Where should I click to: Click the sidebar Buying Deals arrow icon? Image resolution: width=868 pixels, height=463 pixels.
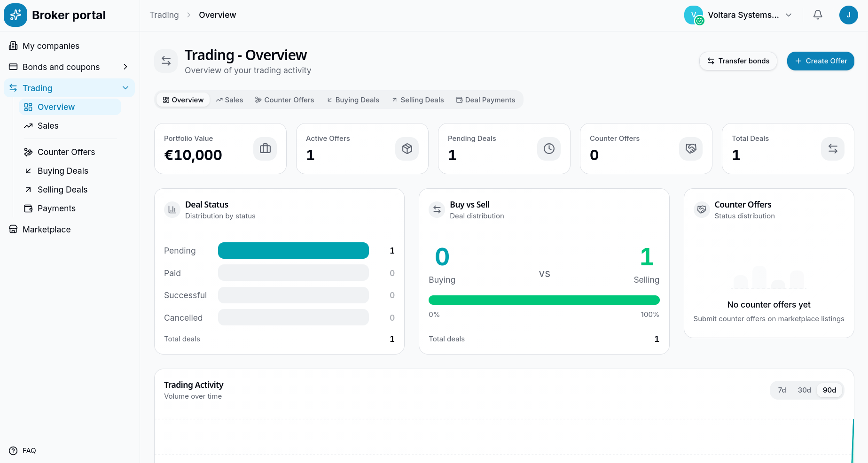(28, 170)
